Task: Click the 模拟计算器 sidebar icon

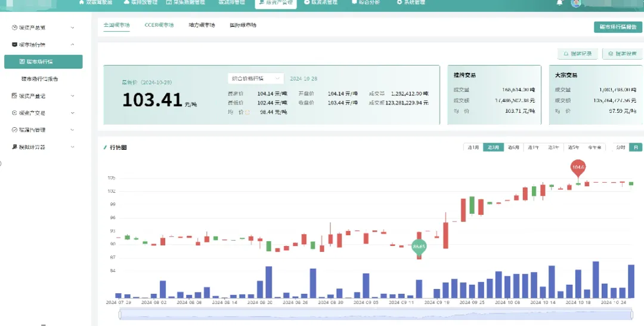Action: tap(14, 147)
